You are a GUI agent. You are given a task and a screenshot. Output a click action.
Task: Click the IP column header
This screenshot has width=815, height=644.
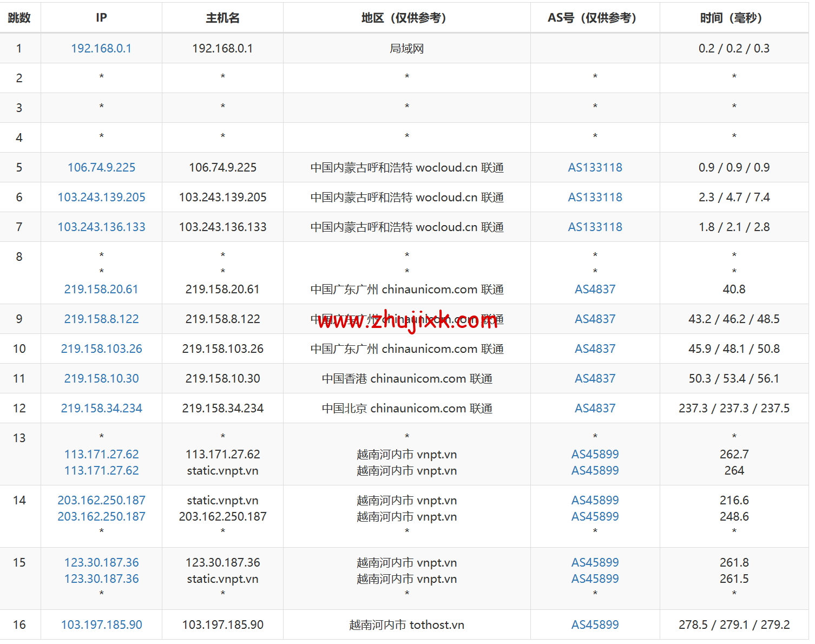coord(101,17)
